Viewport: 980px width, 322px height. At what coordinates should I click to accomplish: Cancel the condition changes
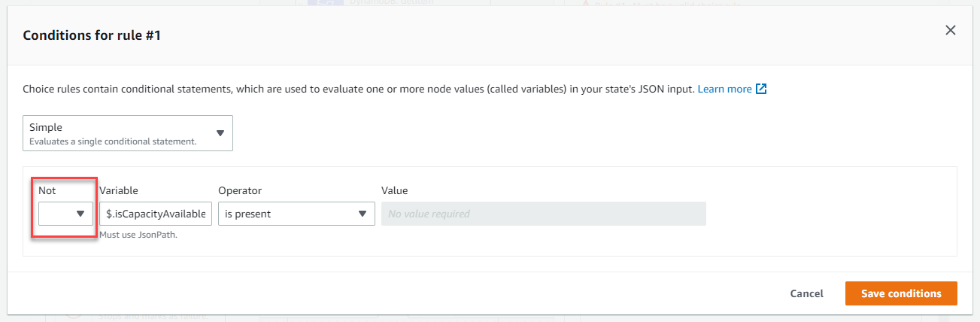click(807, 293)
